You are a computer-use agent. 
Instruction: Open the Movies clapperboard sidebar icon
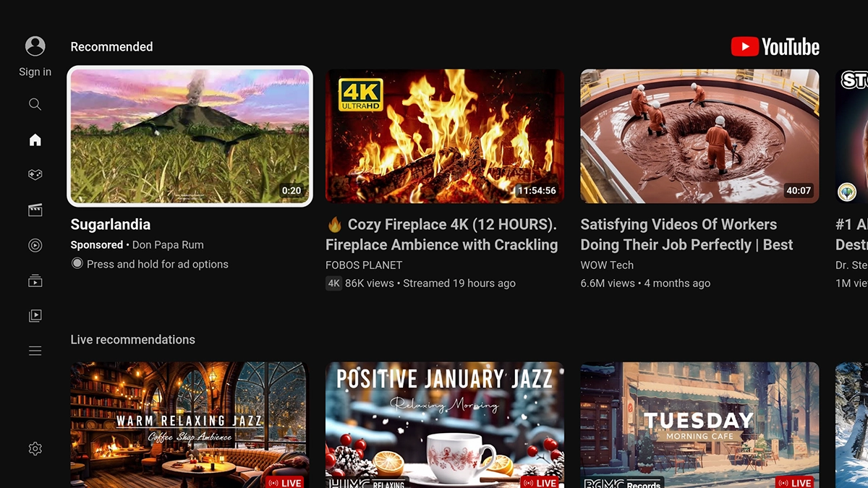(x=35, y=210)
